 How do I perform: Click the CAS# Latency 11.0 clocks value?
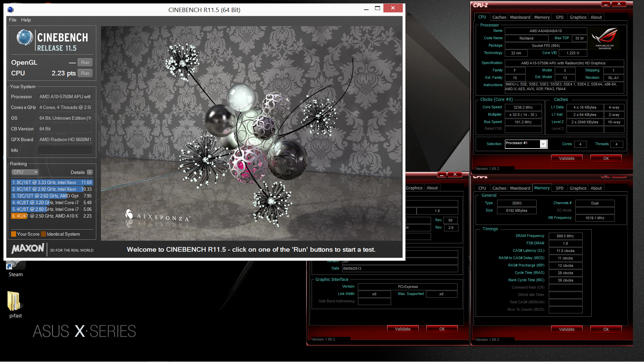[565, 251]
